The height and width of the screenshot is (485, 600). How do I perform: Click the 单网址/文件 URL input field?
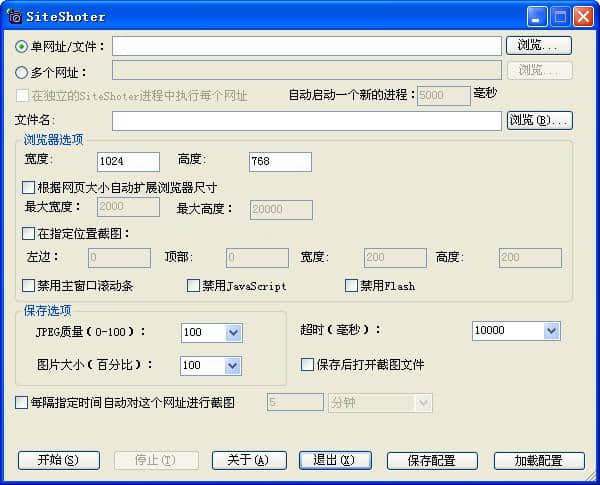click(306, 46)
